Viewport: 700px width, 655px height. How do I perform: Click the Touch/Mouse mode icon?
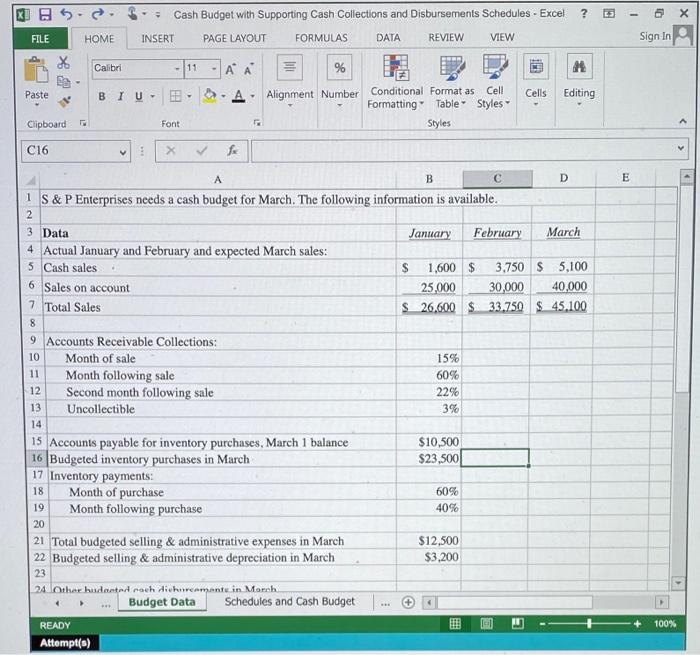(132, 13)
